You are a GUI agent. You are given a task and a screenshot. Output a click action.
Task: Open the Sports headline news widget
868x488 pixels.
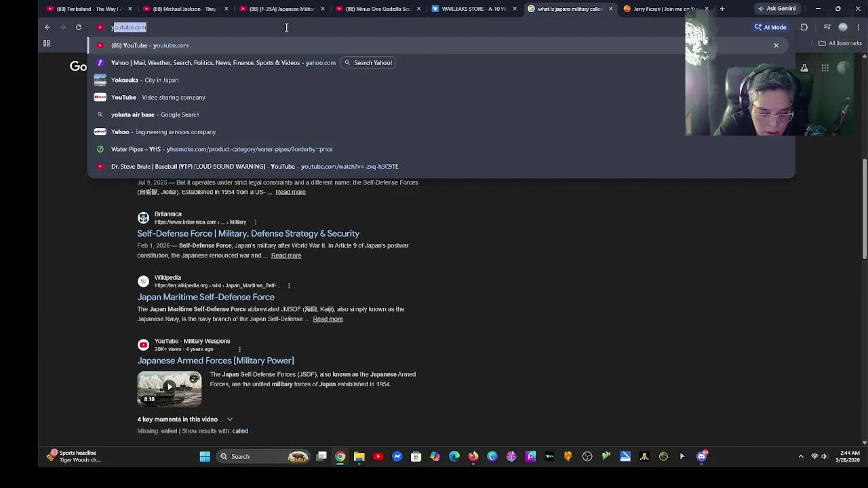[75, 456]
